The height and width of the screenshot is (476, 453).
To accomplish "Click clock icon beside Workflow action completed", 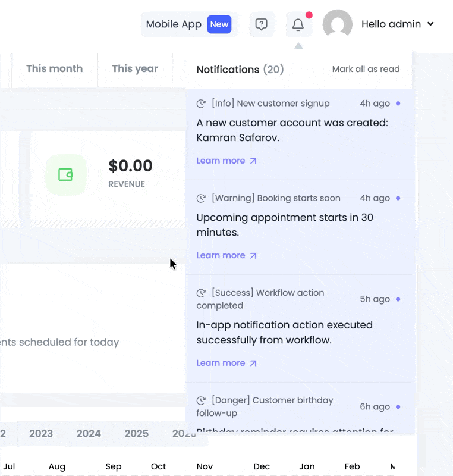I will [202, 293].
